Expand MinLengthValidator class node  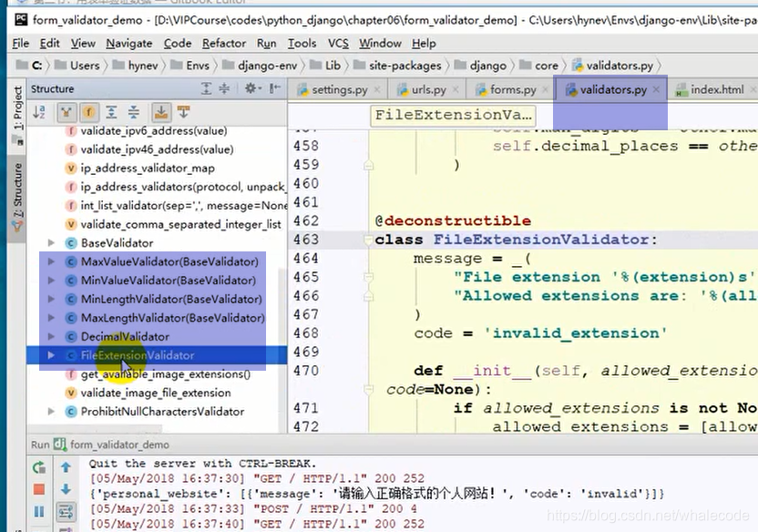(x=51, y=299)
